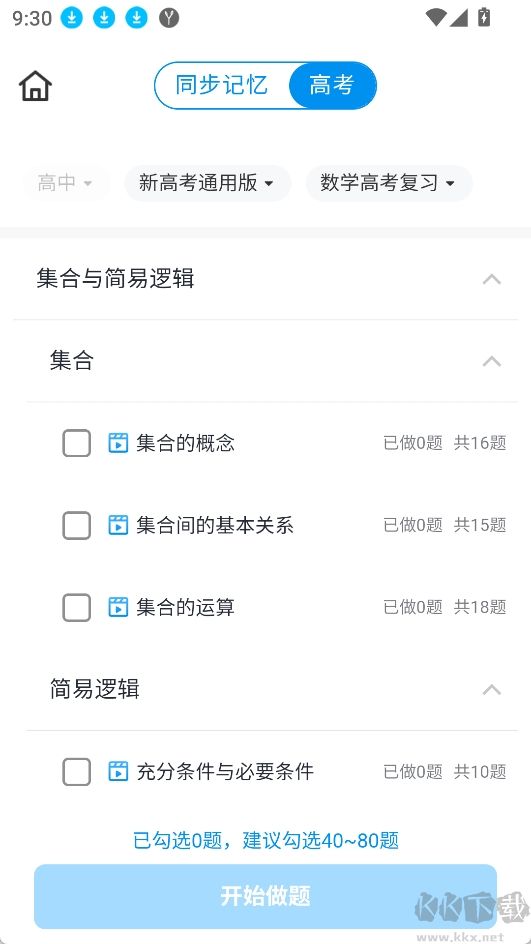Check the 集合间的基本关系 checkbox

[x=77, y=525]
